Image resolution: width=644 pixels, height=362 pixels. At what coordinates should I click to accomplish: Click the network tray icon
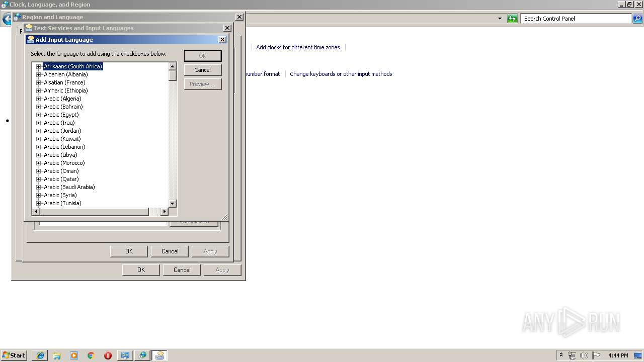572,355
